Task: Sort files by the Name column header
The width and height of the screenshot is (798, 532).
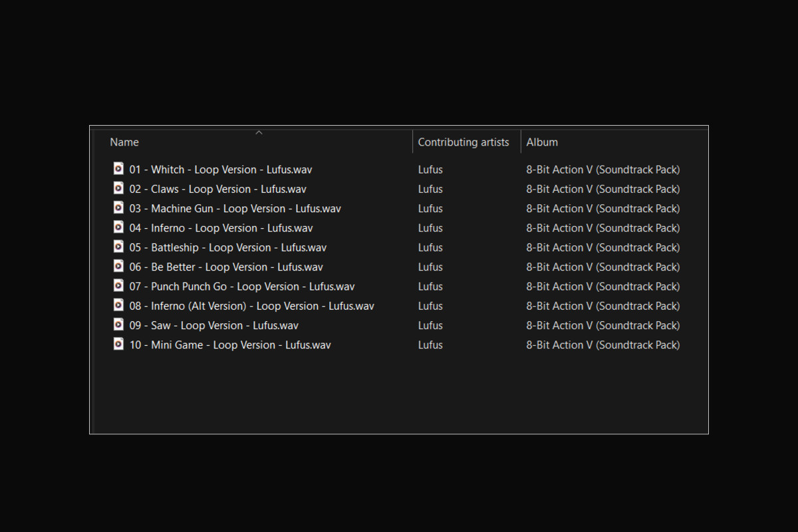Action: point(124,142)
